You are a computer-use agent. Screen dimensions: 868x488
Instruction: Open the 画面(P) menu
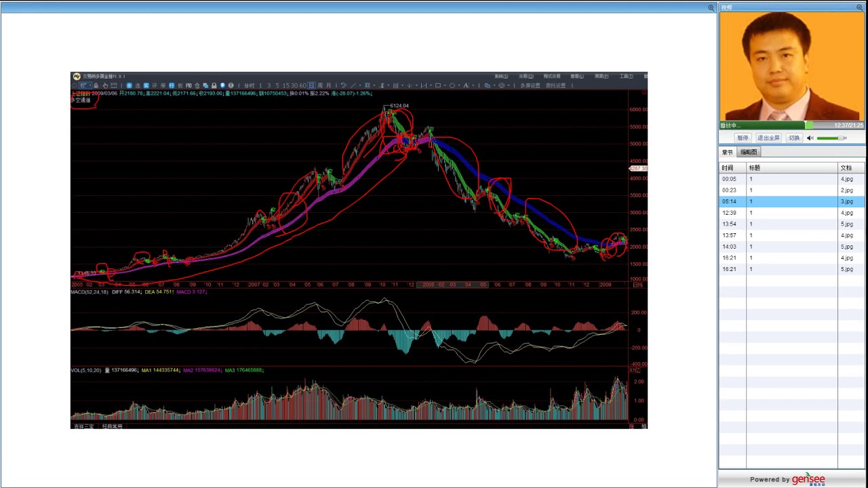[601, 76]
